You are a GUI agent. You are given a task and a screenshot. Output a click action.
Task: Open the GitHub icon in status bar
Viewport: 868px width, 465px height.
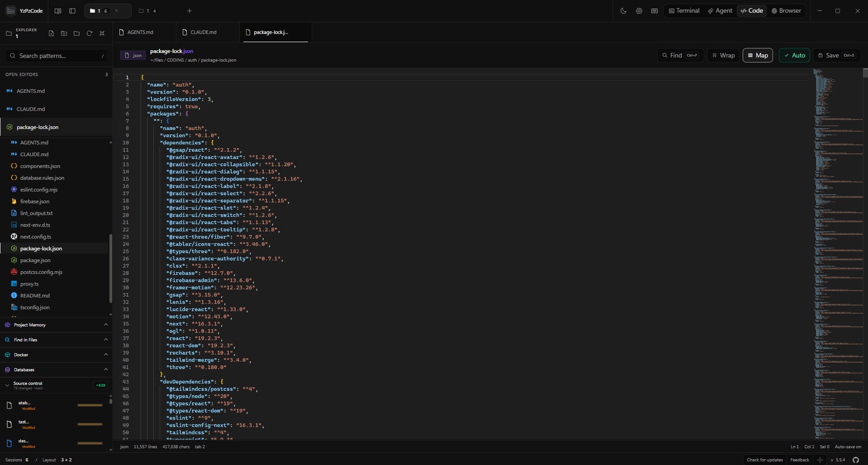856,460
